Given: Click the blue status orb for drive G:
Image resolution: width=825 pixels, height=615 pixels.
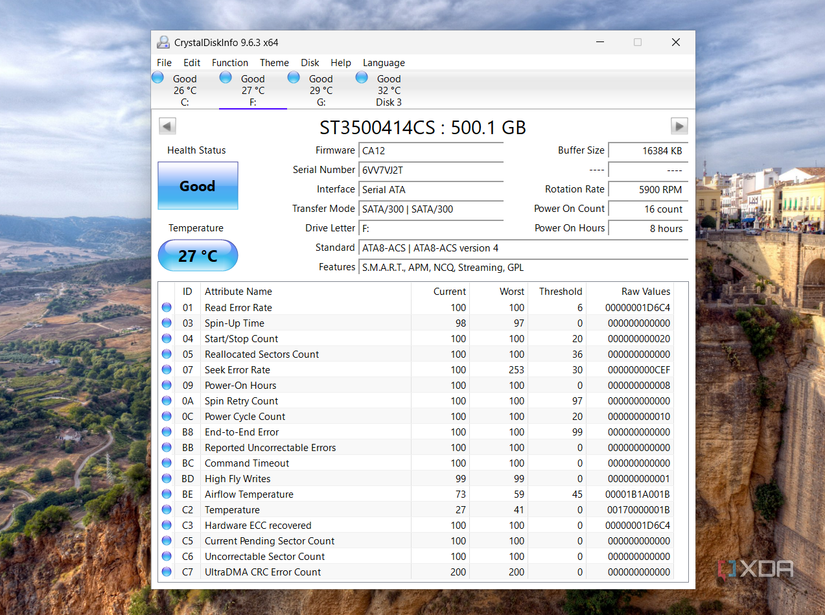Looking at the screenshot, I should pos(294,77).
